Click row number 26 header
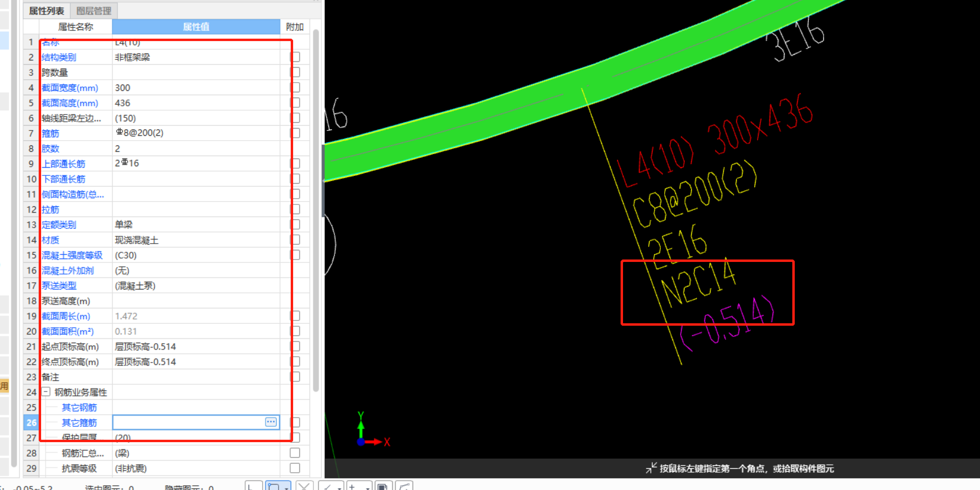 tap(31, 422)
